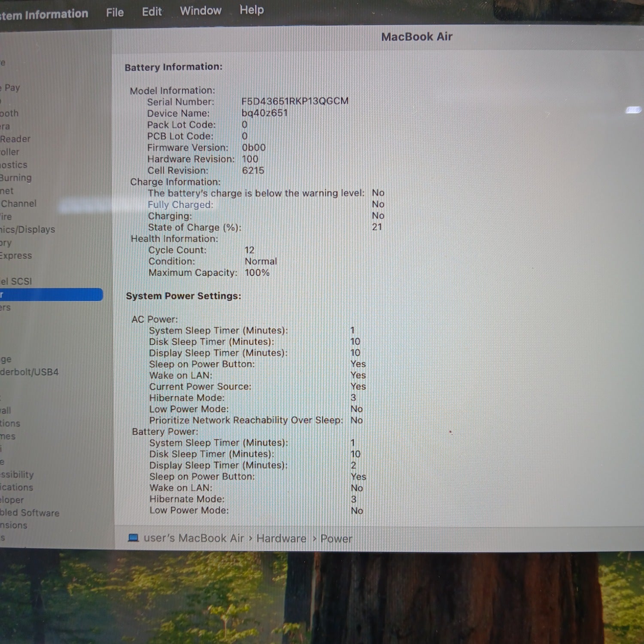Image resolution: width=644 pixels, height=644 pixels.
Task: Select the Storage sidebar item
Action: point(6,359)
